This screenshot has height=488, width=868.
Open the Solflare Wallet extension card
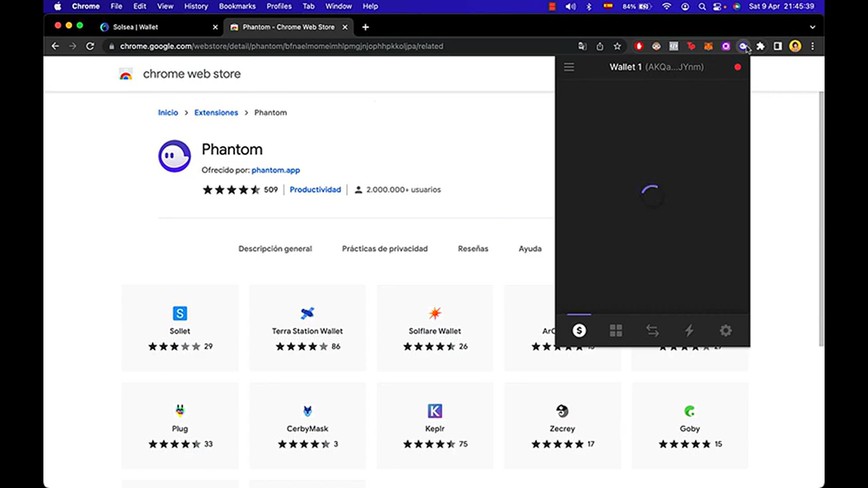[435, 328]
